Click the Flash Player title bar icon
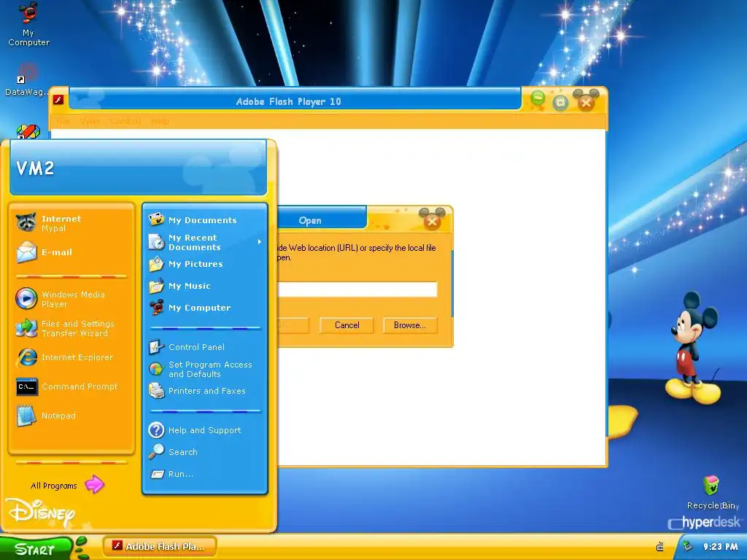Viewport: 747px width, 560px height. point(58,99)
